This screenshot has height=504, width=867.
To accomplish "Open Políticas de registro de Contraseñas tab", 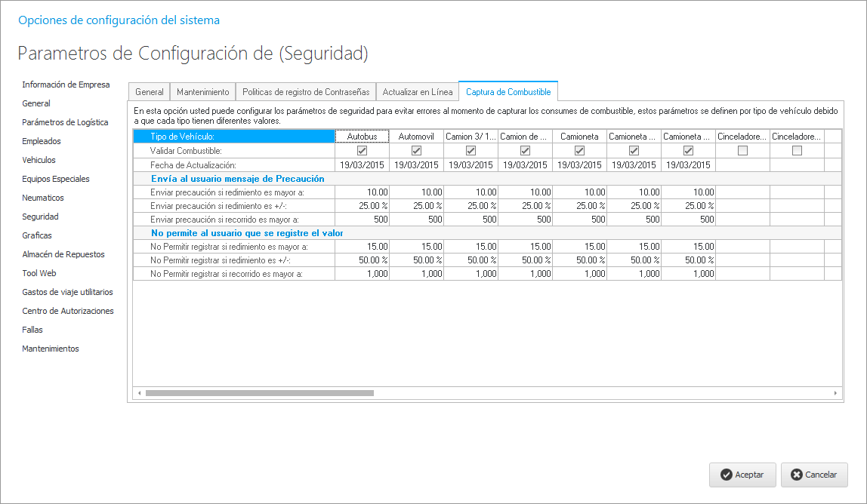I will click(306, 92).
